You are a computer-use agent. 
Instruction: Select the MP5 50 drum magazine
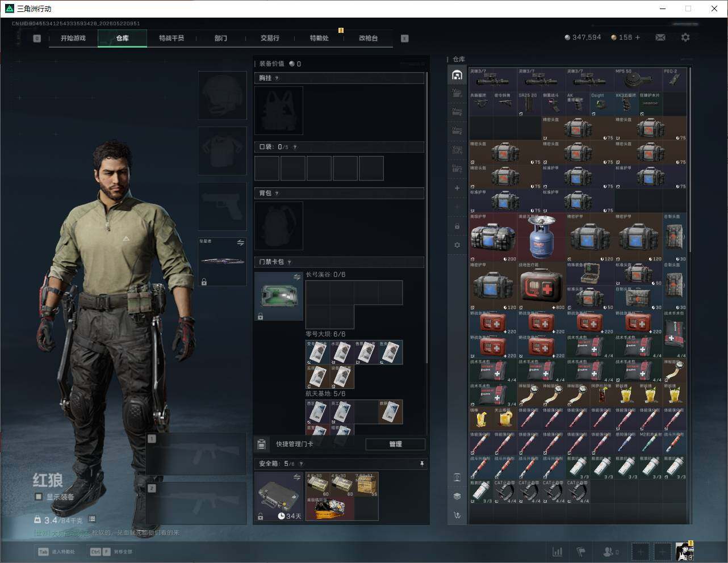(x=638, y=80)
